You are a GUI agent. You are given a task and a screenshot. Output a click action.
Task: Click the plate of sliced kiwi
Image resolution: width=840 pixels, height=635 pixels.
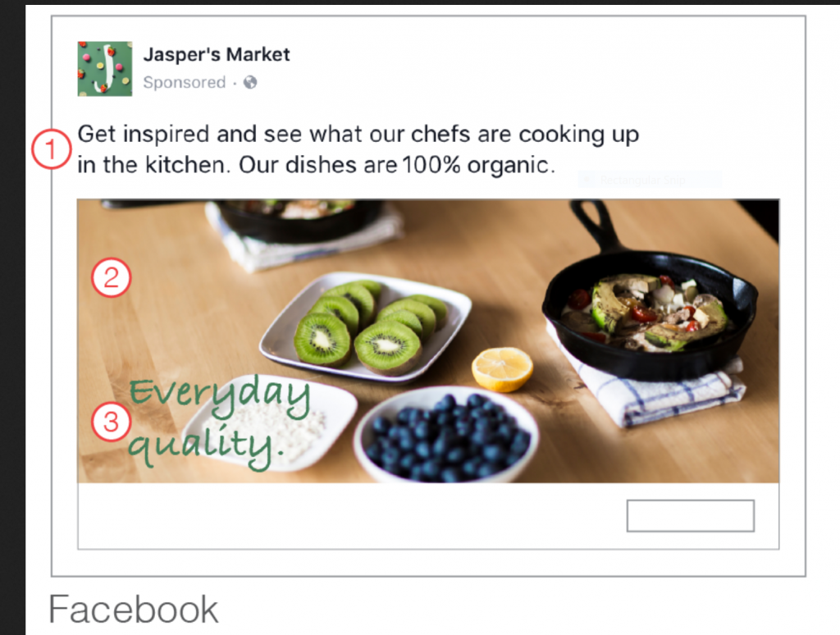pos(365,327)
